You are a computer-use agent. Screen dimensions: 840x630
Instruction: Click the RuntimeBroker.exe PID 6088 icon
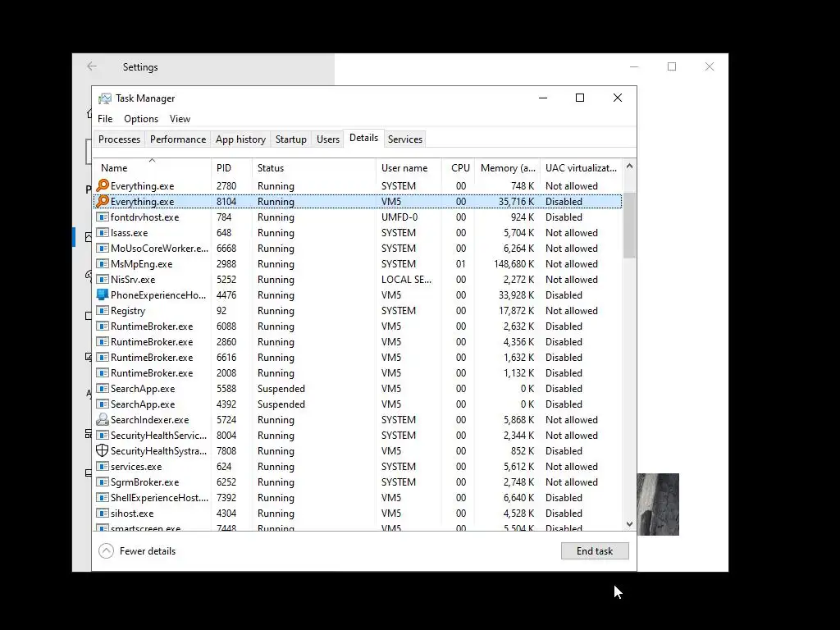(x=103, y=326)
